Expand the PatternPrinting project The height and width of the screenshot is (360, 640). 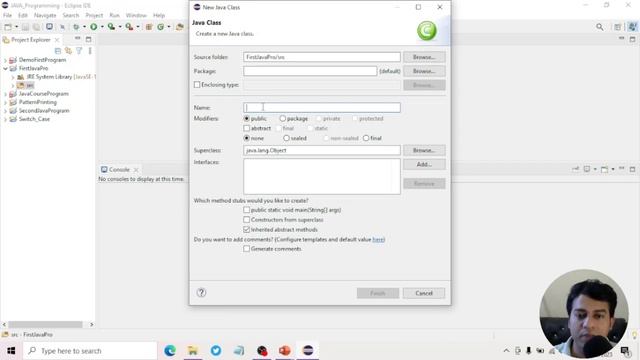(5, 102)
